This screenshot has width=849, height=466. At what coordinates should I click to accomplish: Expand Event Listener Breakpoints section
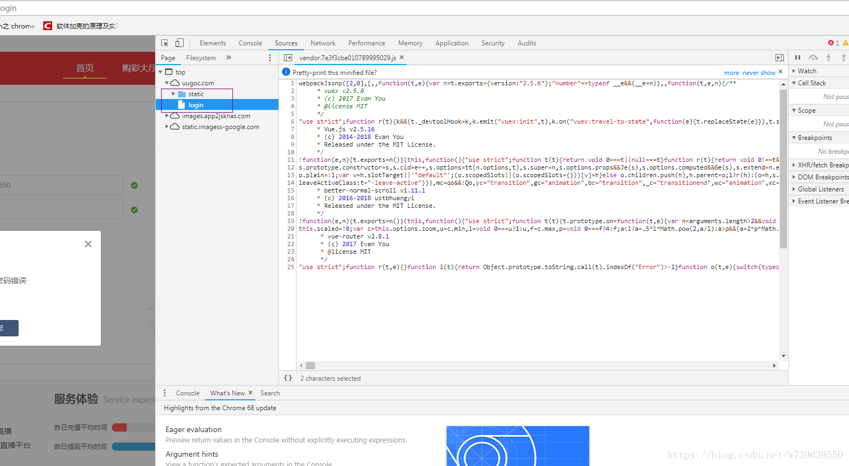[819, 201]
